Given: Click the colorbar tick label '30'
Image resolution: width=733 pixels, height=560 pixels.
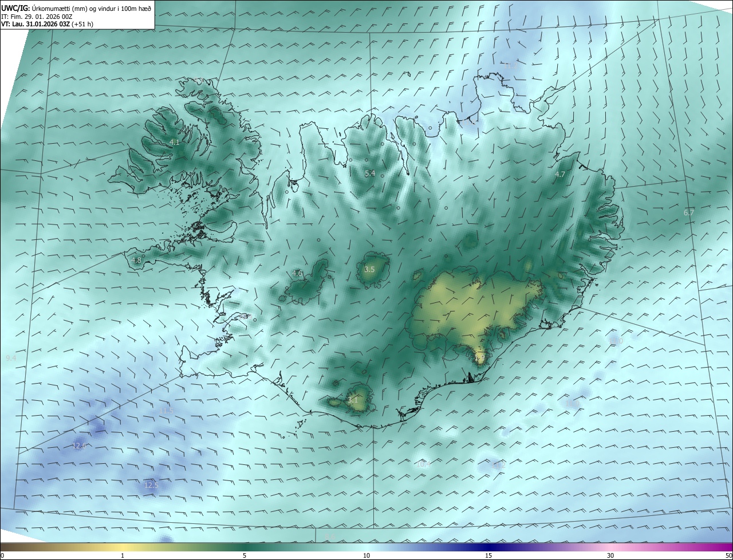Looking at the screenshot, I should [x=610, y=555].
